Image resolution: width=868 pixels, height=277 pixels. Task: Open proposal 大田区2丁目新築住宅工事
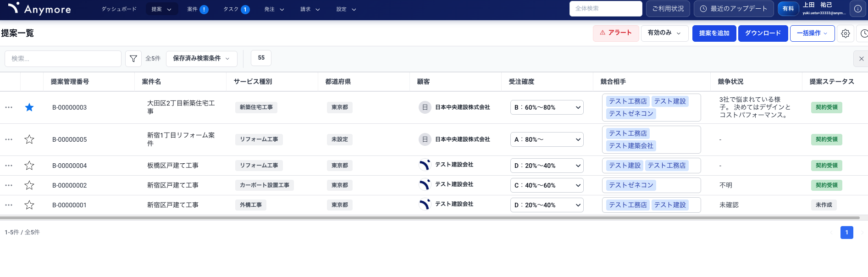[181, 107]
